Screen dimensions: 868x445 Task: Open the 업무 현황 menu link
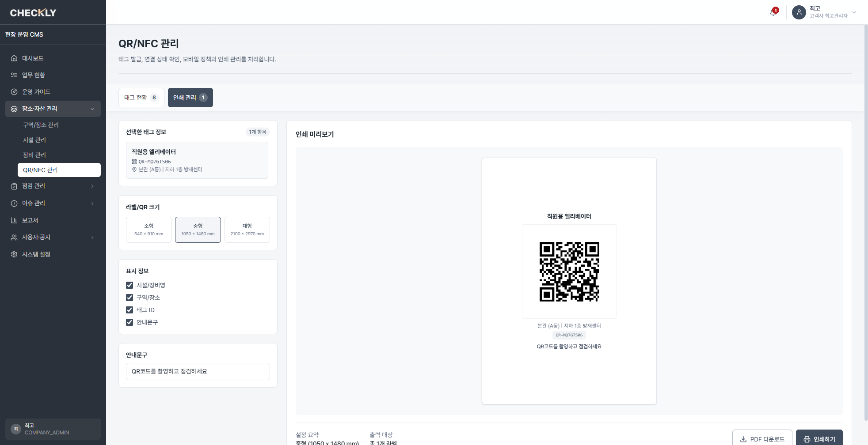click(53, 75)
